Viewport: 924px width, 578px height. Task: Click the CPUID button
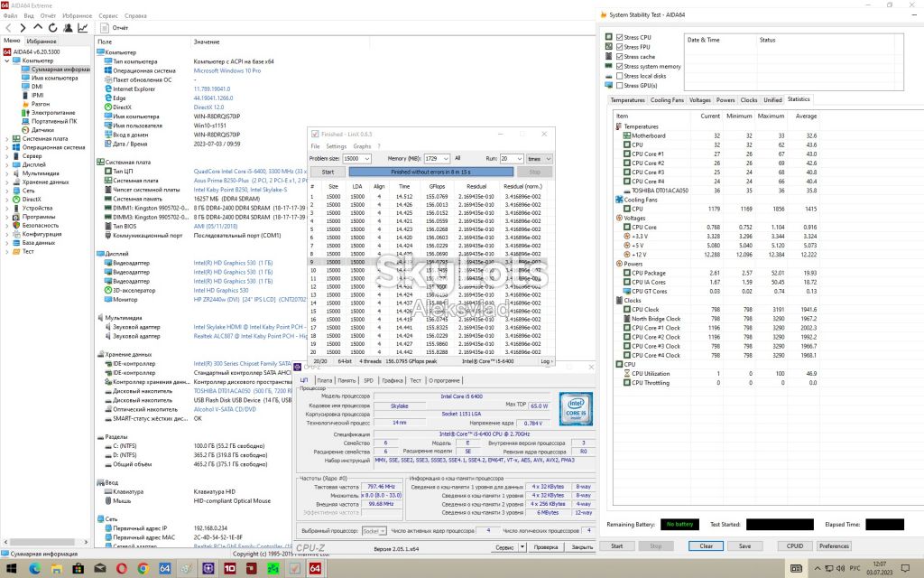coord(795,546)
